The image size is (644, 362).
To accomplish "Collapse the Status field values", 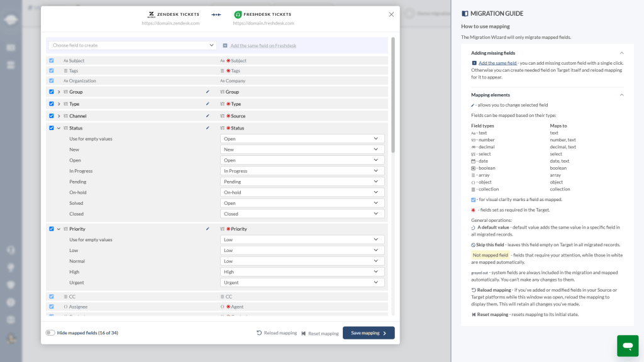I will (58, 128).
